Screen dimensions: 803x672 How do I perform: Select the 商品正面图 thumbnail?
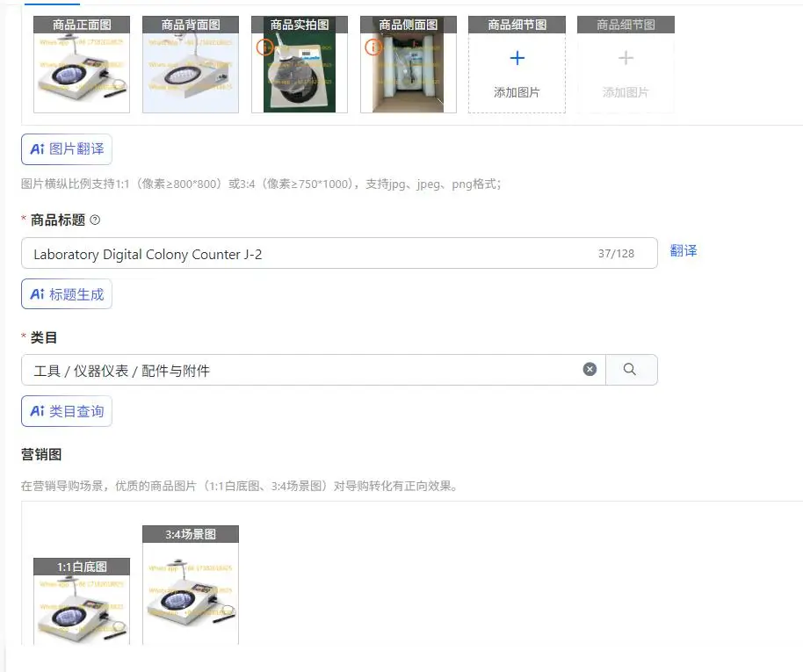point(82,64)
